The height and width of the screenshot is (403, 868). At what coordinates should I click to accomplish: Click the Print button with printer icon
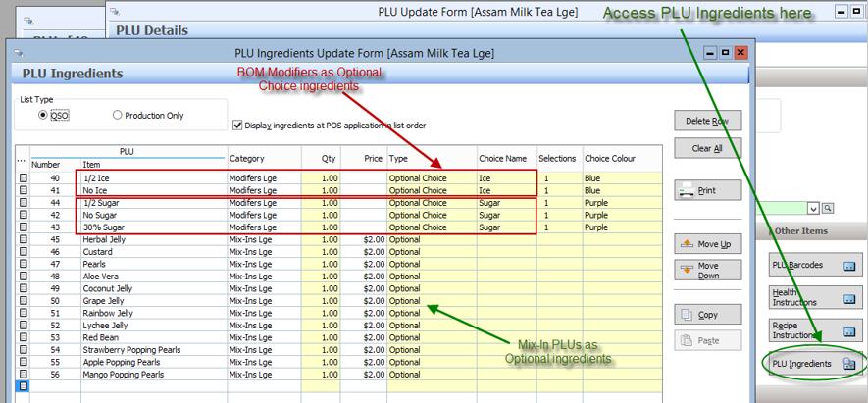(707, 191)
